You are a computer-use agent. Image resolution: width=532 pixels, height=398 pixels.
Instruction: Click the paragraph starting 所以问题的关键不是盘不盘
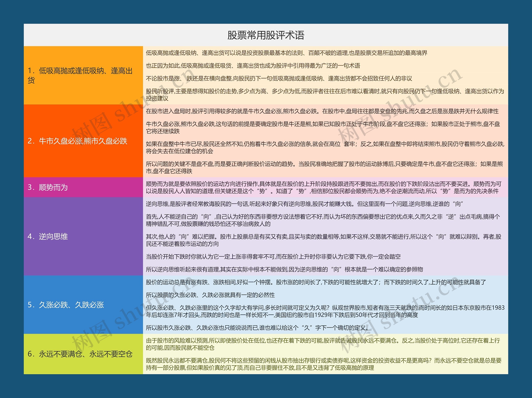324,168
